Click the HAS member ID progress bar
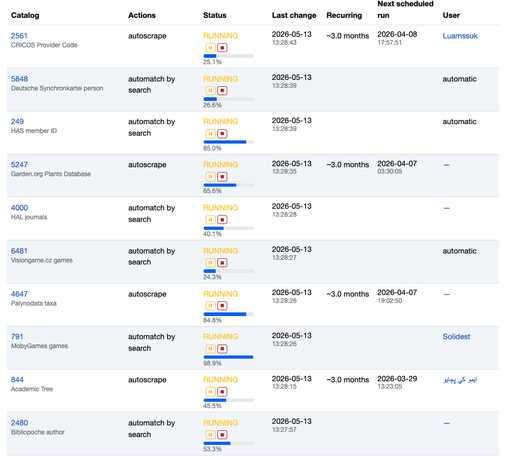505x457 pixels. 229,142
